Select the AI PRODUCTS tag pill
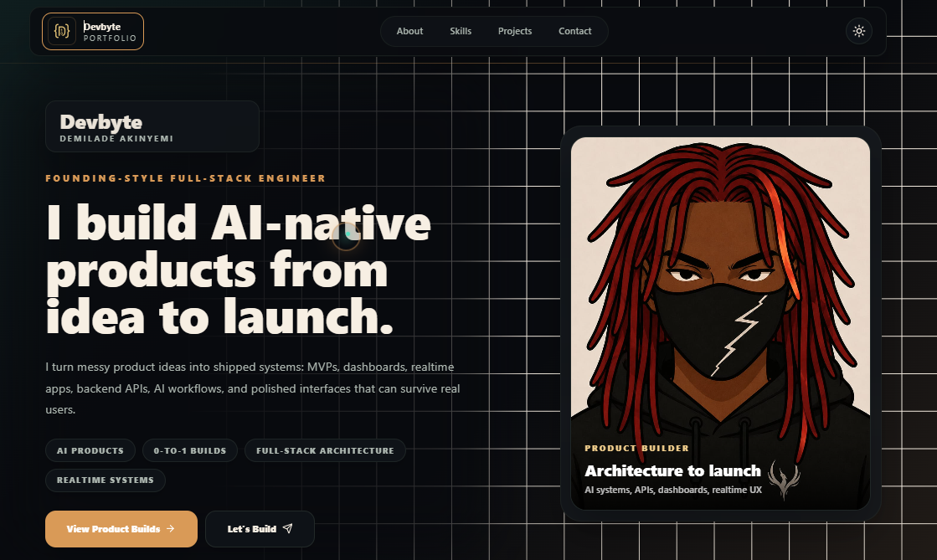The height and width of the screenshot is (560, 937). tap(90, 450)
